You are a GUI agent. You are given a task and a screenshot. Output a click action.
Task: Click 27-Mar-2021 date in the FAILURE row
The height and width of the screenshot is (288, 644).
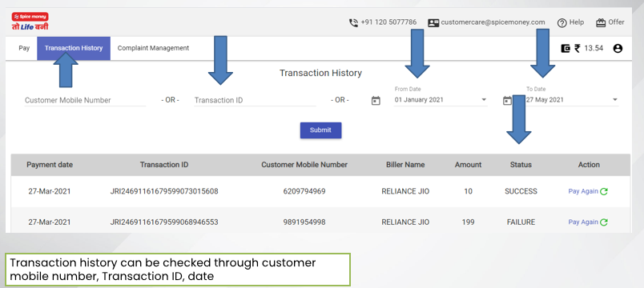pyautogui.click(x=50, y=222)
